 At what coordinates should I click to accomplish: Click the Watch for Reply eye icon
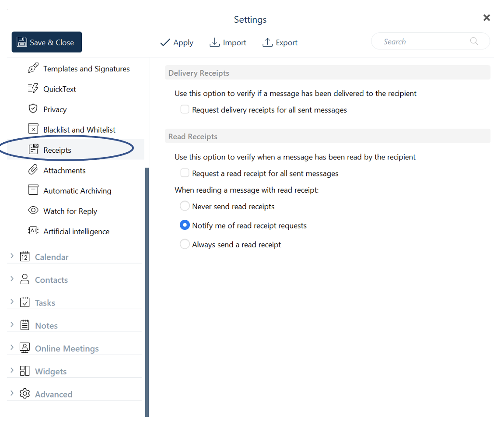point(33,211)
